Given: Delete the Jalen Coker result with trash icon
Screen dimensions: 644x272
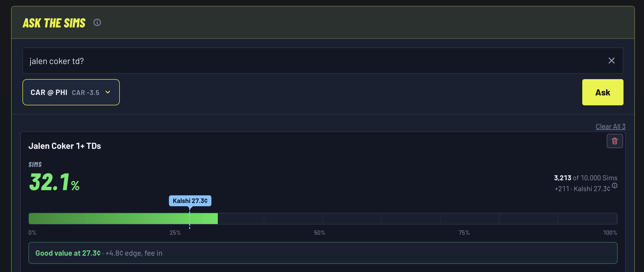Looking at the screenshot, I should coord(615,141).
